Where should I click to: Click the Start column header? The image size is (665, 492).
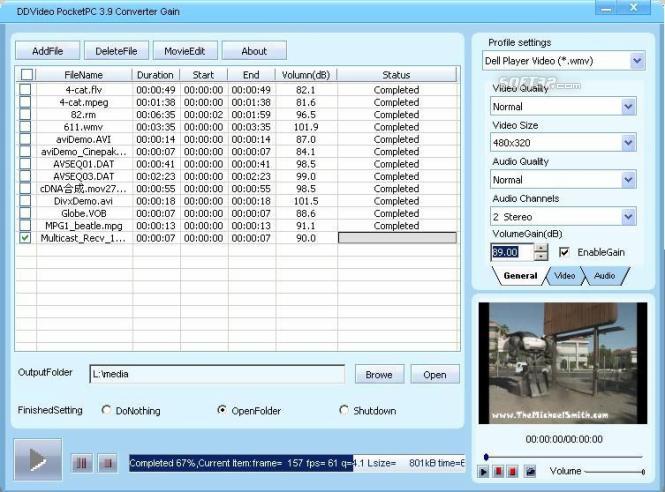click(204, 75)
